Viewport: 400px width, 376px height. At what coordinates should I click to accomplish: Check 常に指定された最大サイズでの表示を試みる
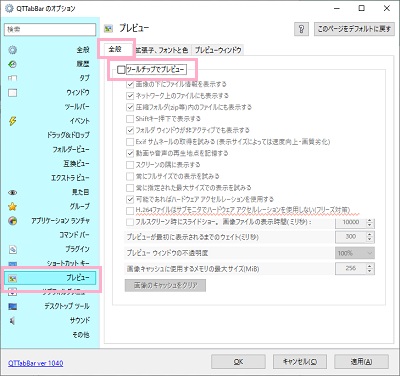[130, 188]
